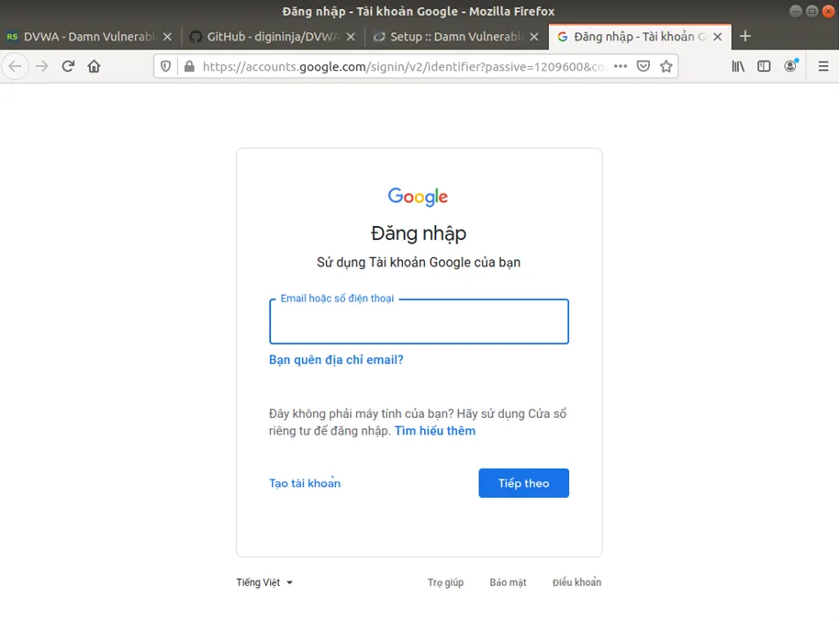
Task: Close the Firefox window with red button
Action: (829, 11)
